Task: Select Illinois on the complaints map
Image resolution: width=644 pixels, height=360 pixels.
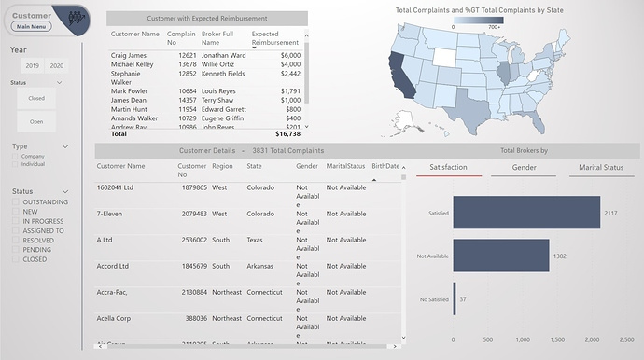Action: click(x=504, y=73)
